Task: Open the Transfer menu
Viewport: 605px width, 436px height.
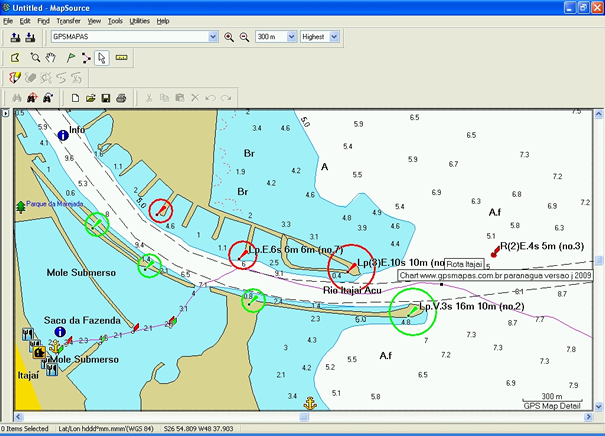Action: coord(69,20)
